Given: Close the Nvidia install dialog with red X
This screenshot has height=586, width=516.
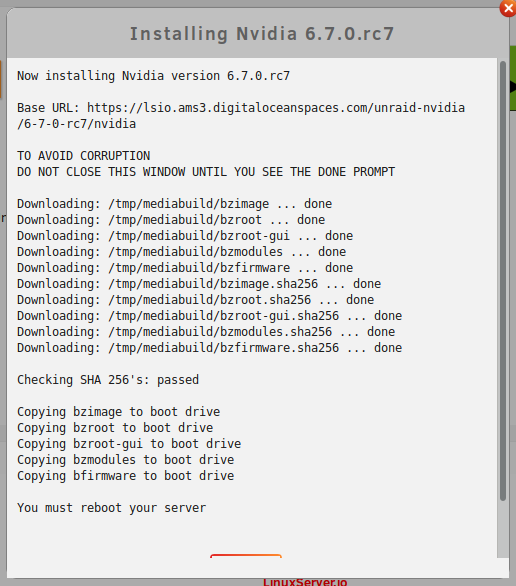Looking at the screenshot, I should pos(508,8).
